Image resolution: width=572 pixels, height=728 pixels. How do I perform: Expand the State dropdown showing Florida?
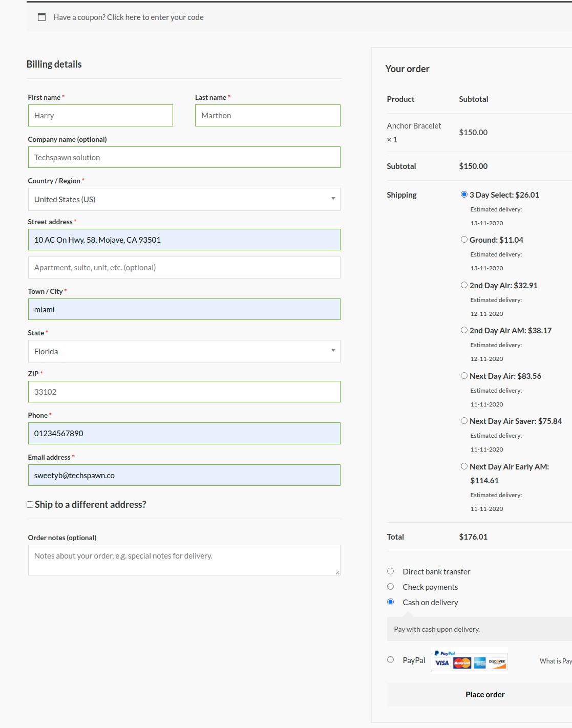point(184,351)
